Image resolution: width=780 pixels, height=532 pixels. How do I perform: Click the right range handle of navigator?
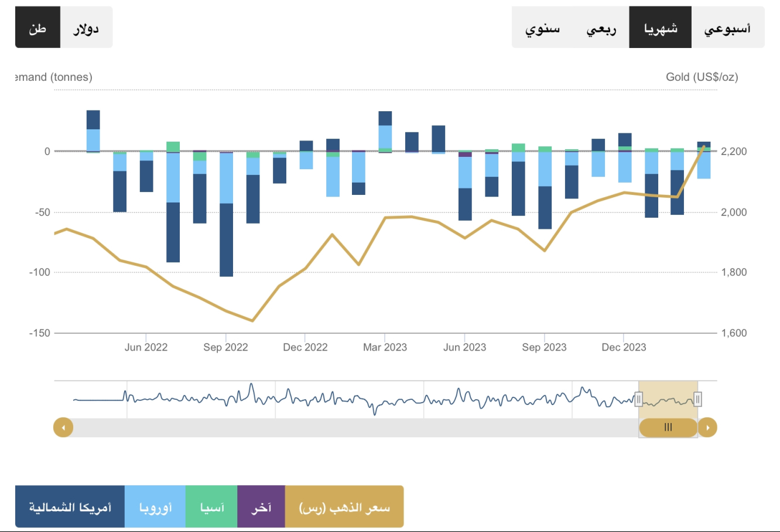[x=697, y=400]
